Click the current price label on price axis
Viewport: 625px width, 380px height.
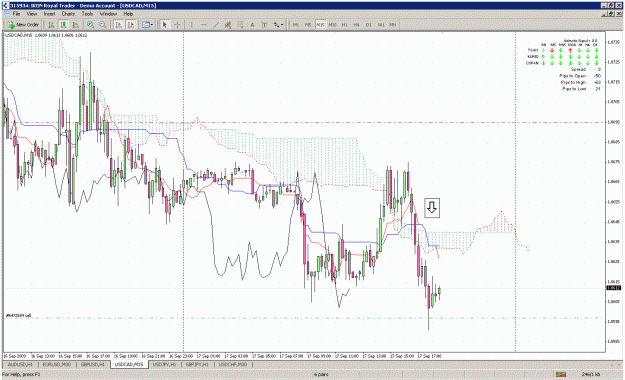coord(614,288)
